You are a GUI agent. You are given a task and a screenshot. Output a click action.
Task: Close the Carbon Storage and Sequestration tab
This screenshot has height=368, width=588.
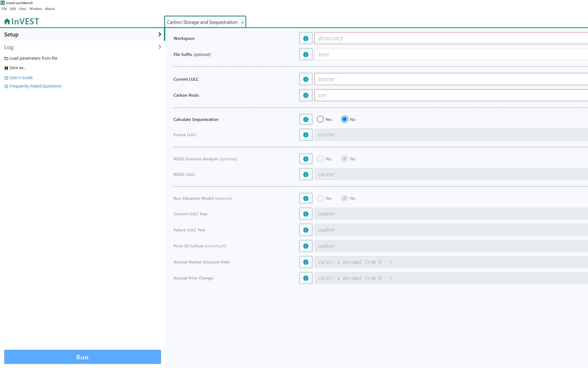click(242, 22)
